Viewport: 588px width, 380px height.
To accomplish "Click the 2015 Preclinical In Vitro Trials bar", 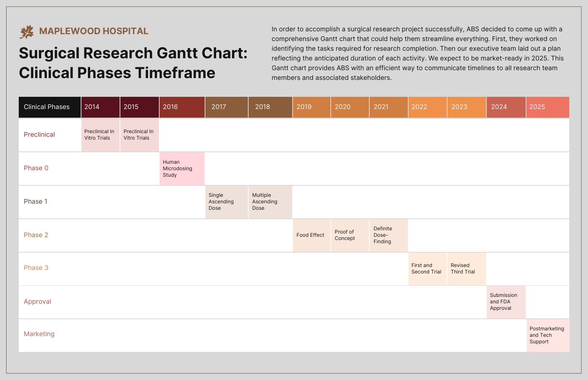I will (139, 135).
